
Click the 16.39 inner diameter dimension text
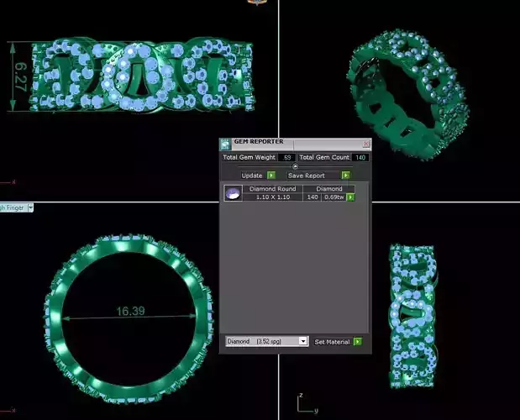click(131, 311)
